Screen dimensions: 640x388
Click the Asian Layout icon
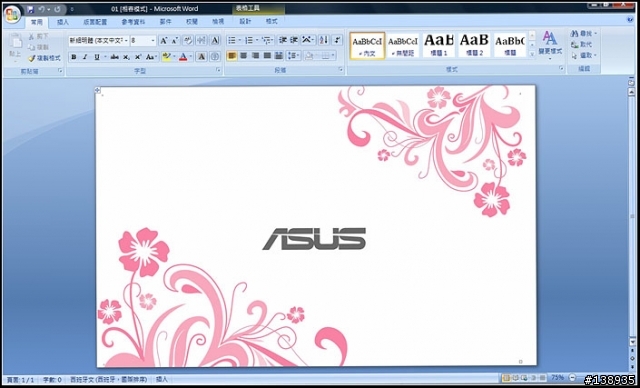coord(308,40)
